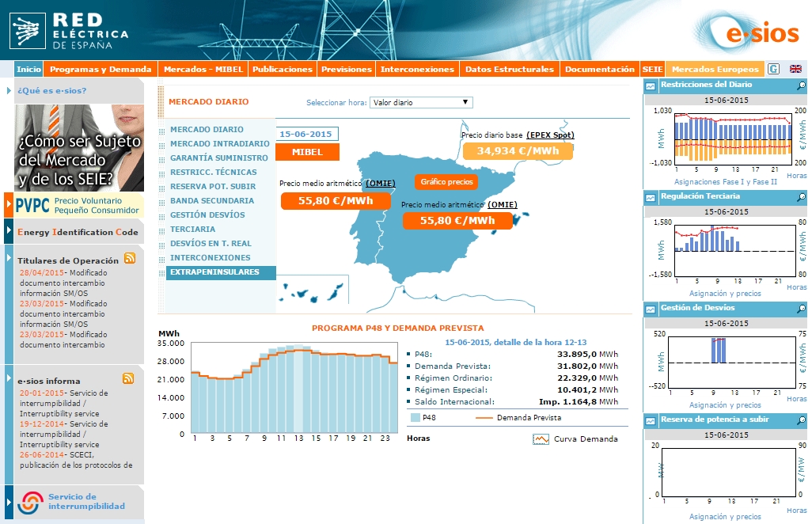Go to the Inicio tab
This screenshot has height=524, width=812.
[x=28, y=69]
